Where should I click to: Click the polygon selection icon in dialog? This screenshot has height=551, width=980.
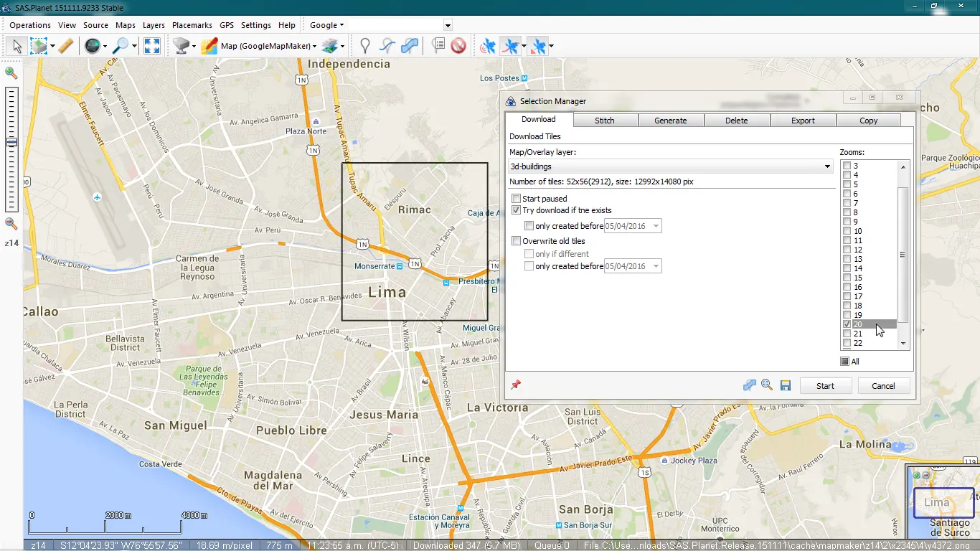click(x=750, y=385)
